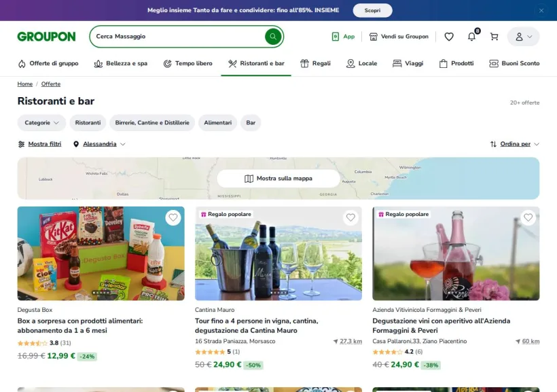Open Locale category
Image resolution: width=557 pixels, height=392 pixels.
(x=361, y=63)
